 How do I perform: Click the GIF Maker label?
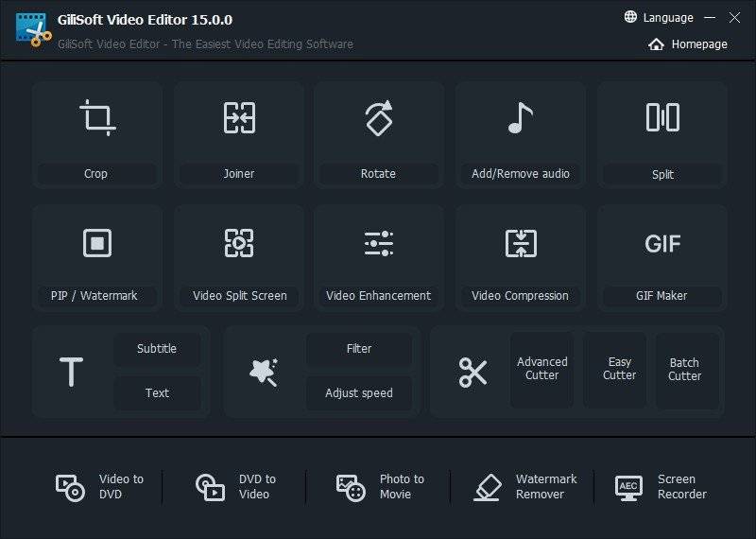[661, 295]
